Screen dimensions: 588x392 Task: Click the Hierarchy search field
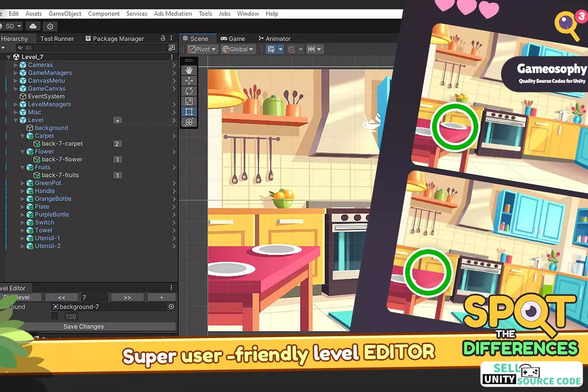click(91, 48)
